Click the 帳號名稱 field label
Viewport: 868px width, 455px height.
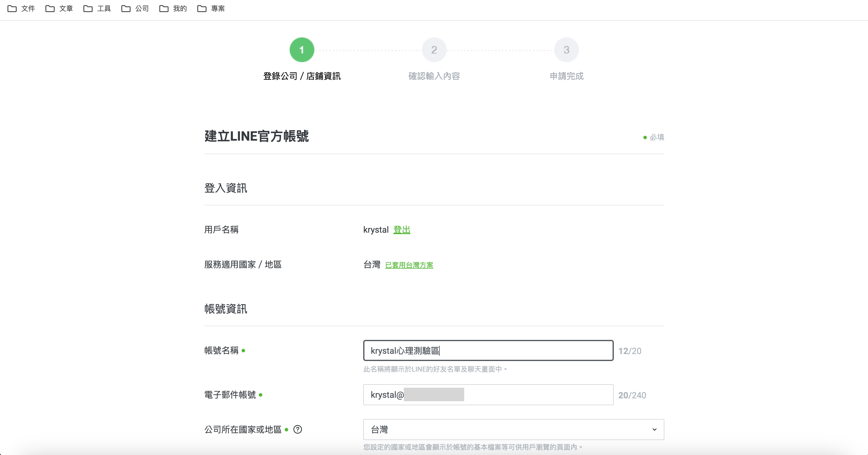tap(221, 351)
